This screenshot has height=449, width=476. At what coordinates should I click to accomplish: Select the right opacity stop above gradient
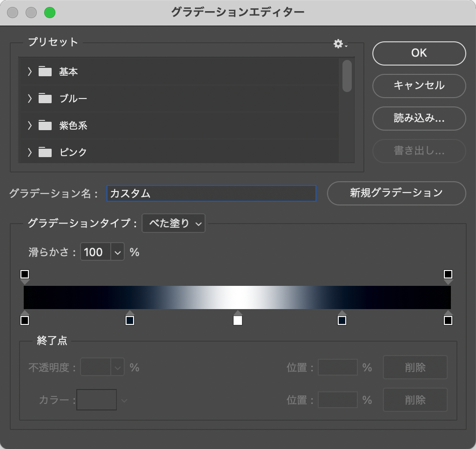tap(448, 274)
